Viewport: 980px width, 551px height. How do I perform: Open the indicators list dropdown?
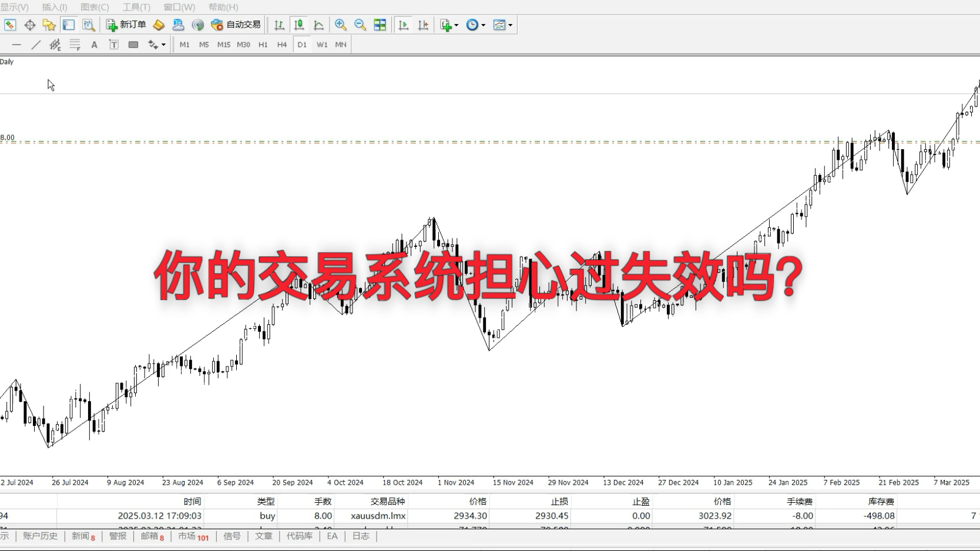449,25
